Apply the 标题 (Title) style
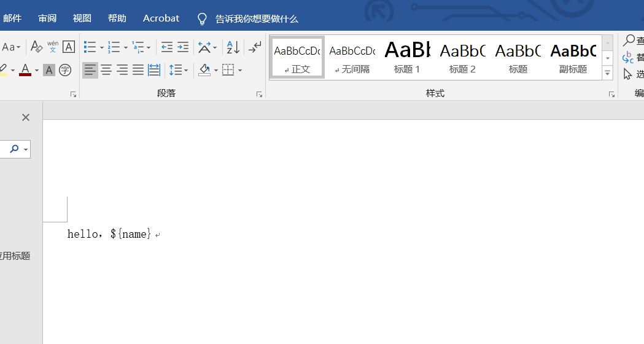 point(518,57)
